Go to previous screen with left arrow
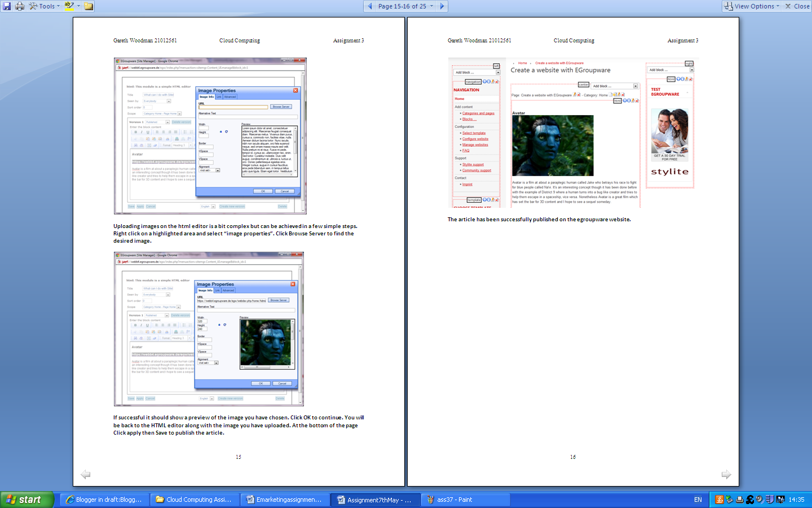This screenshot has height=508, width=812. tap(370, 6)
